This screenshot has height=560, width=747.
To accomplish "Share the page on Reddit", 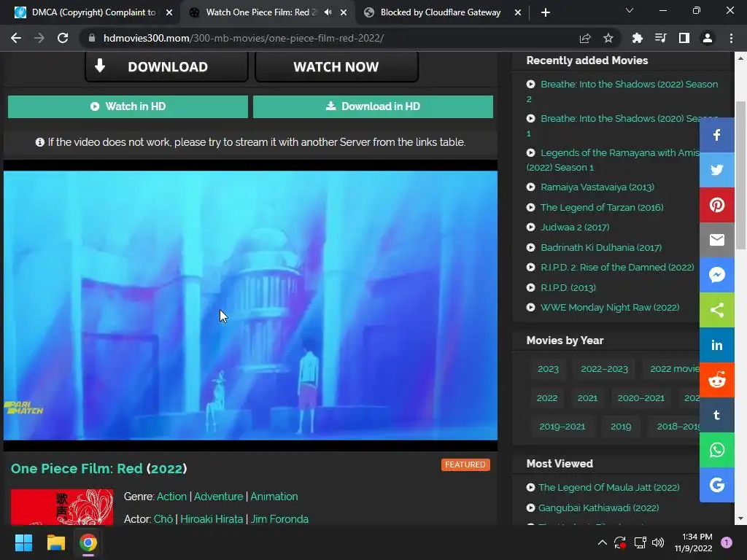I will [x=716, y=380].
